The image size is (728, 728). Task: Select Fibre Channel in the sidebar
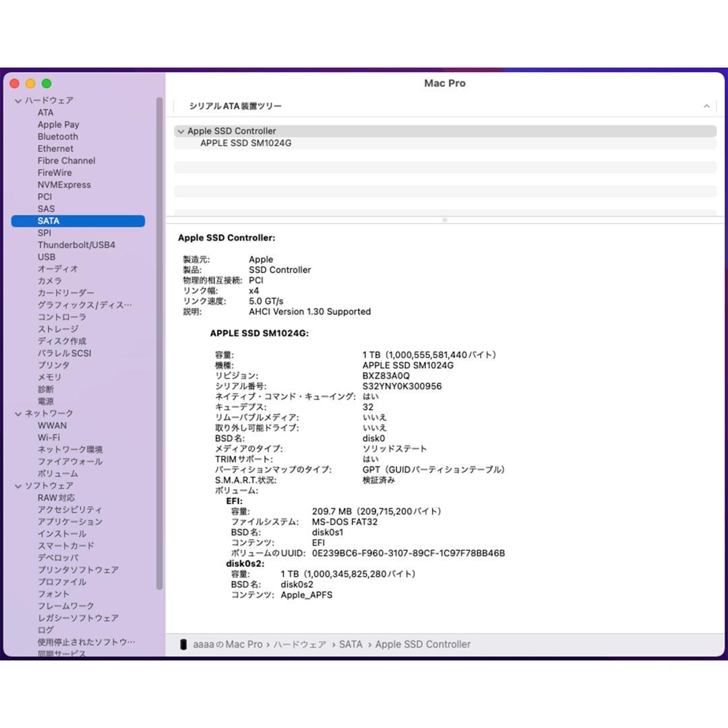click(x=66, y=160)
